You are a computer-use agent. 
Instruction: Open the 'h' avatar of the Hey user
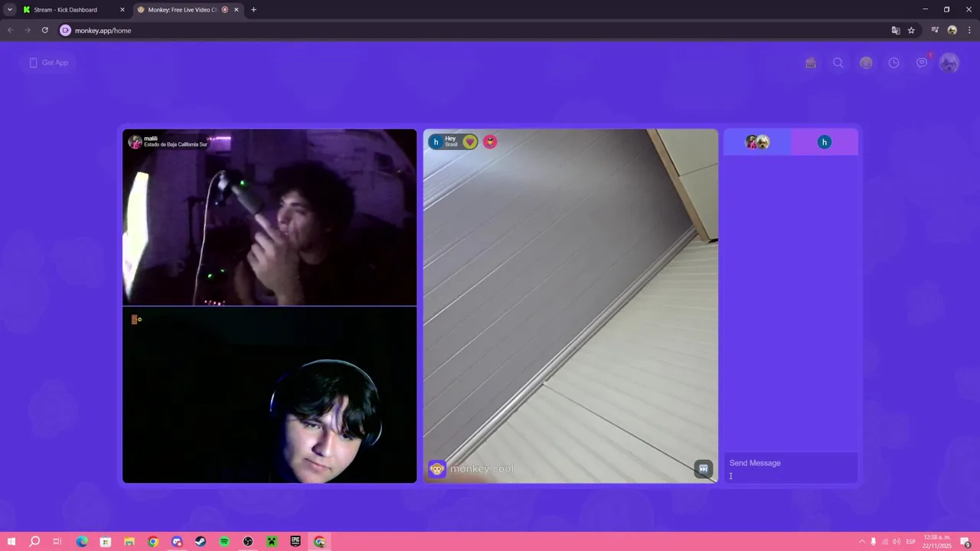pos(436,142)
